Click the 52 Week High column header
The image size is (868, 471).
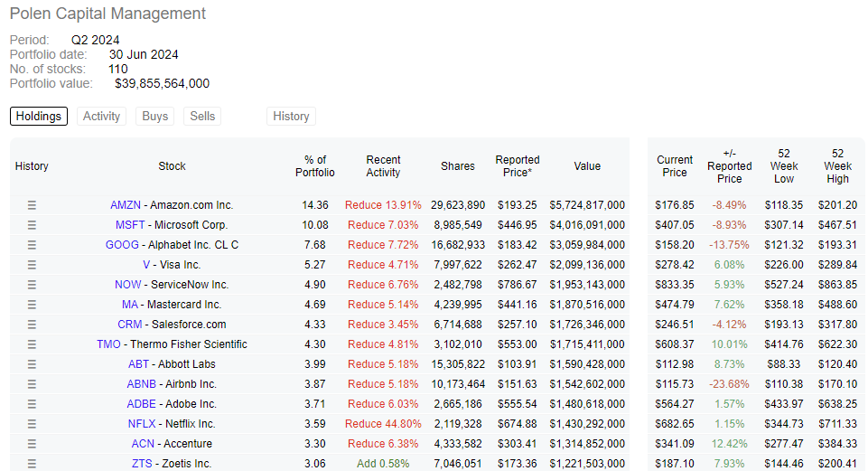click(x=837, y=166)
